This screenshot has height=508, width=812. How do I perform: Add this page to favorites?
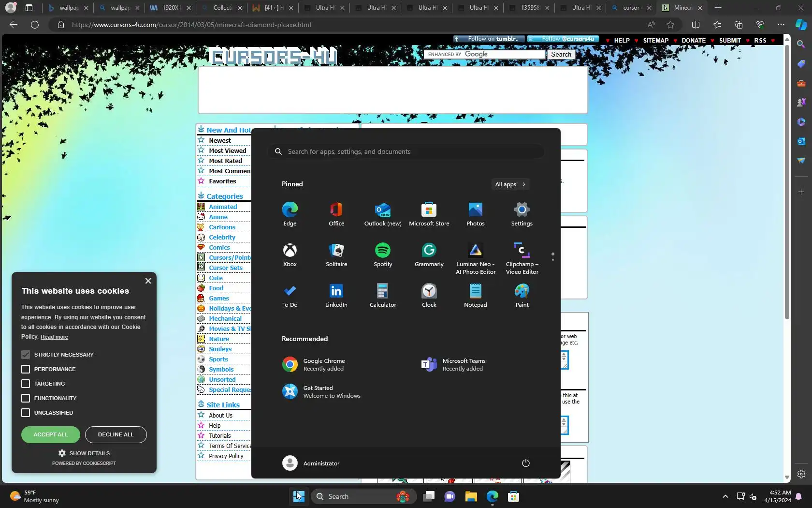click(670, 25)
